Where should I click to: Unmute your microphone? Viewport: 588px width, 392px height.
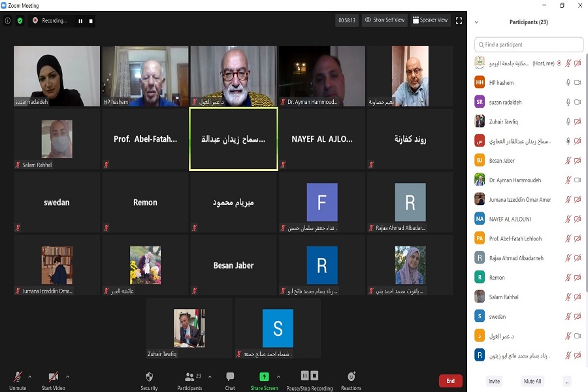[18, 380]
